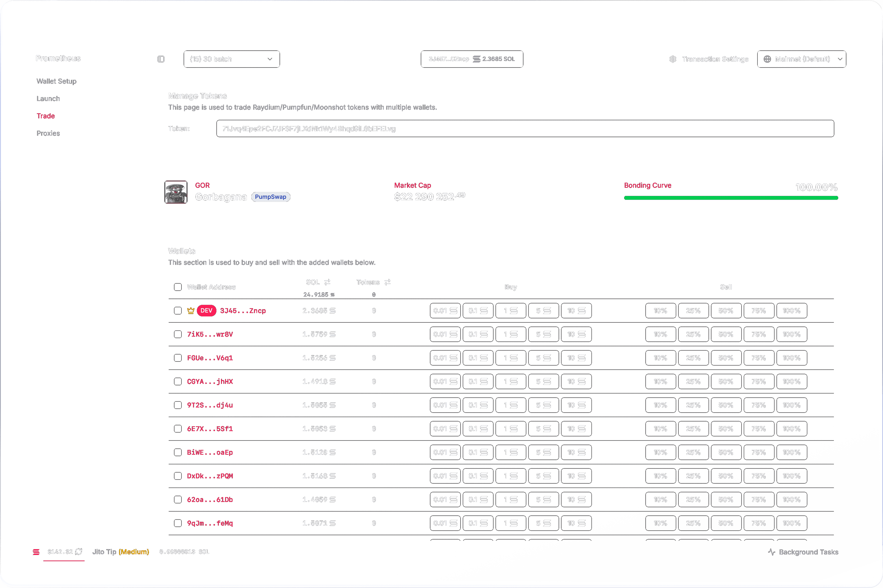The height and width of the screenshot is (588, 883).
Task: Click the Token address input field
Action: pos(525,129)
